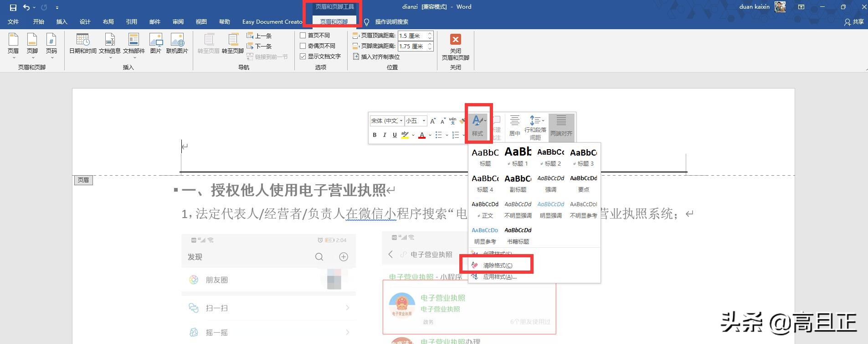Insert Date and Time (日期和时间) in header

click(82, 44)
